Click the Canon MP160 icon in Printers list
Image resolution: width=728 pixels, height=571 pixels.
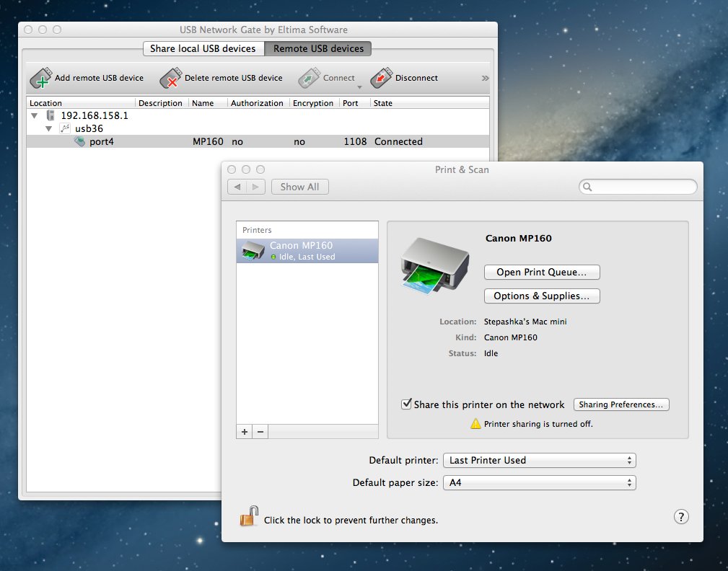(x=253, y=250)
